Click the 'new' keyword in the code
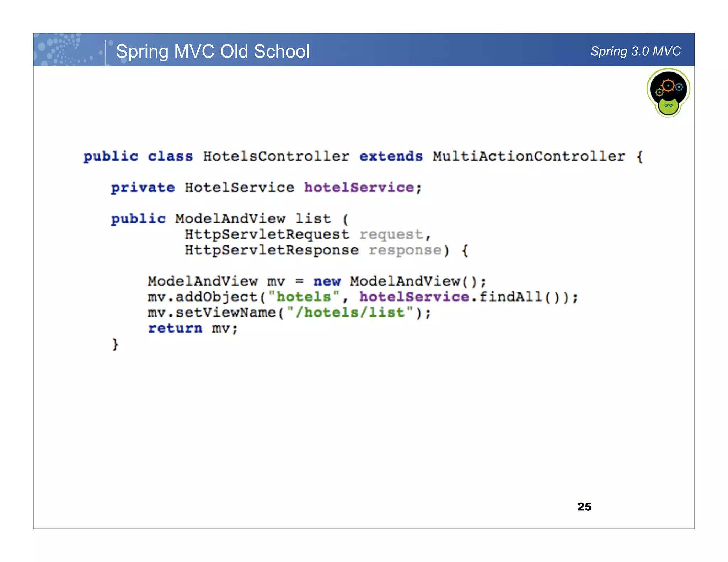The image size is (728, 562). [x=327, y=281]
